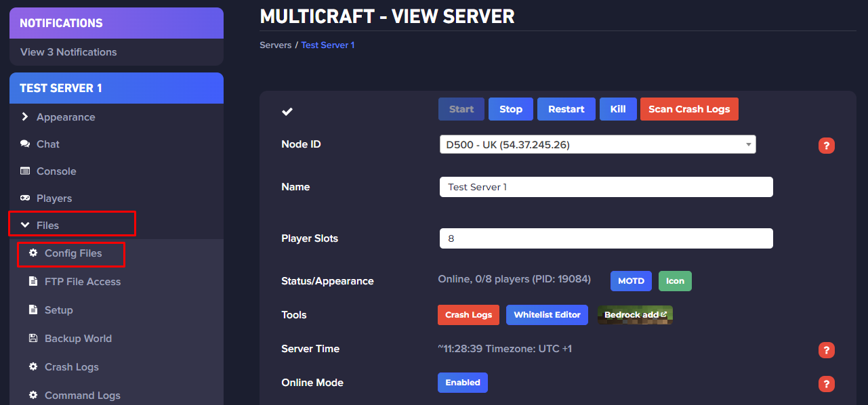Open Config Files under Files
This screenshot has width=868, height=405.
click(x=73, y=253)
